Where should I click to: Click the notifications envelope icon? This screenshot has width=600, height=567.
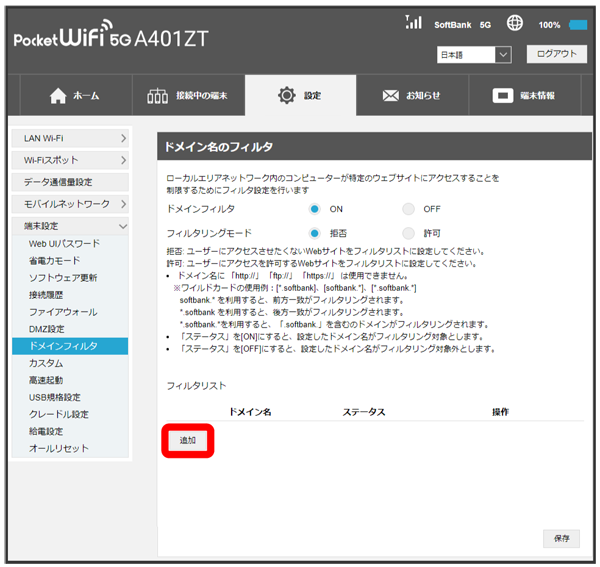tap(391, 96)
